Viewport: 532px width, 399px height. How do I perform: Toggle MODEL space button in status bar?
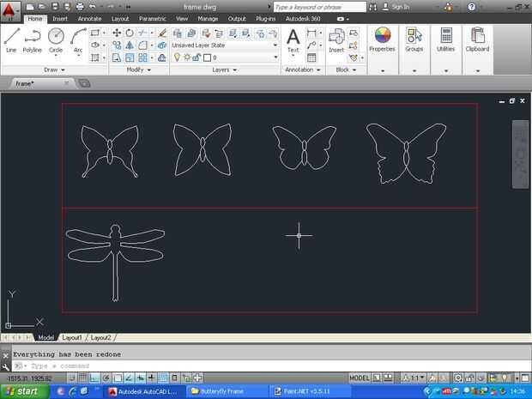(x=359, y=378)
